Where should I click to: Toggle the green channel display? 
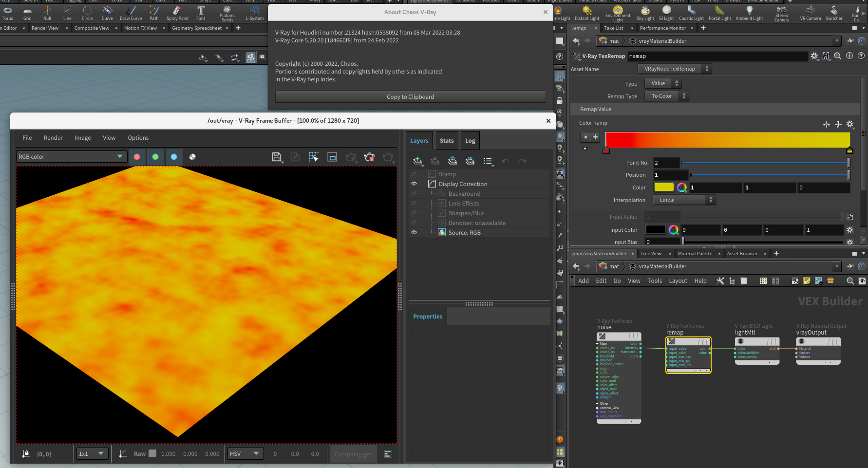[x=155, y=157]
